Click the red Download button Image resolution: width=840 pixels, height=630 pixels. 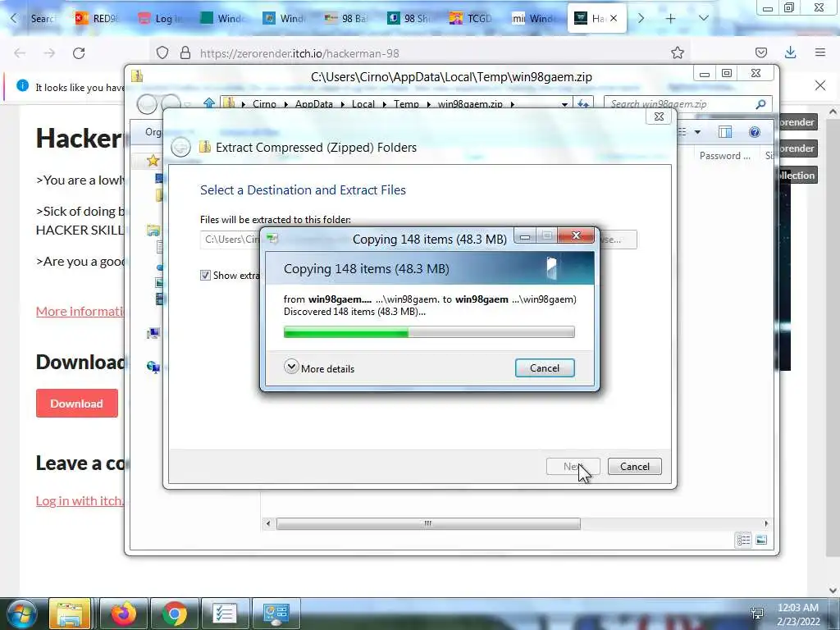click(77, 404)
